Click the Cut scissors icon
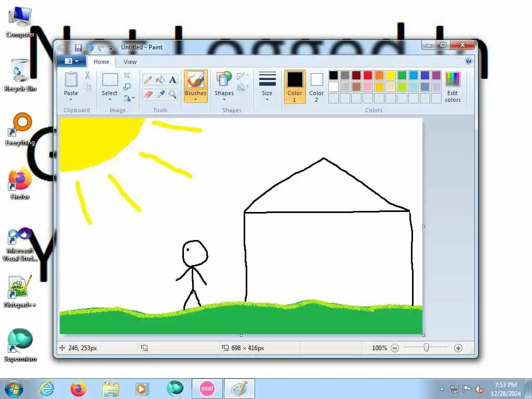The image size is (532, 399). click(87, 75)
